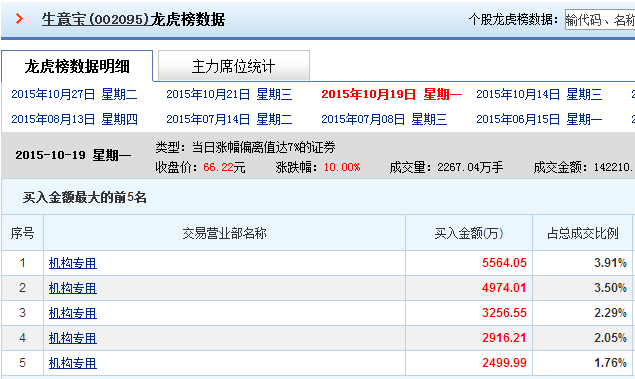Viewport: 635px width, 379px height.
Task: Select date 2015年10月21日 星期三
Action: (229, 94)
